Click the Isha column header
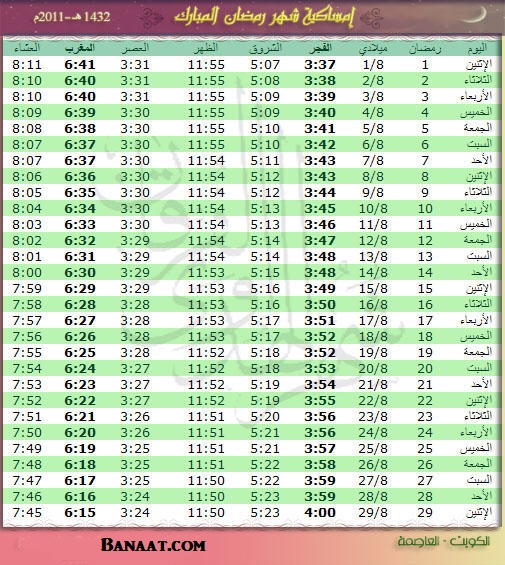The image size is (505, 565). tap(27, 48)
